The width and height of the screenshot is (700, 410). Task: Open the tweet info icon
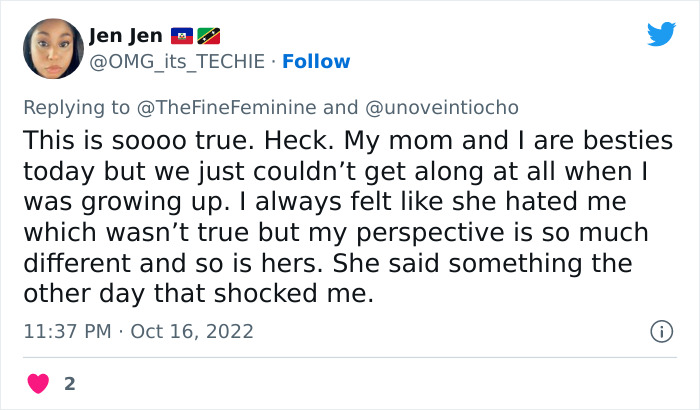(x=660, y=331)
